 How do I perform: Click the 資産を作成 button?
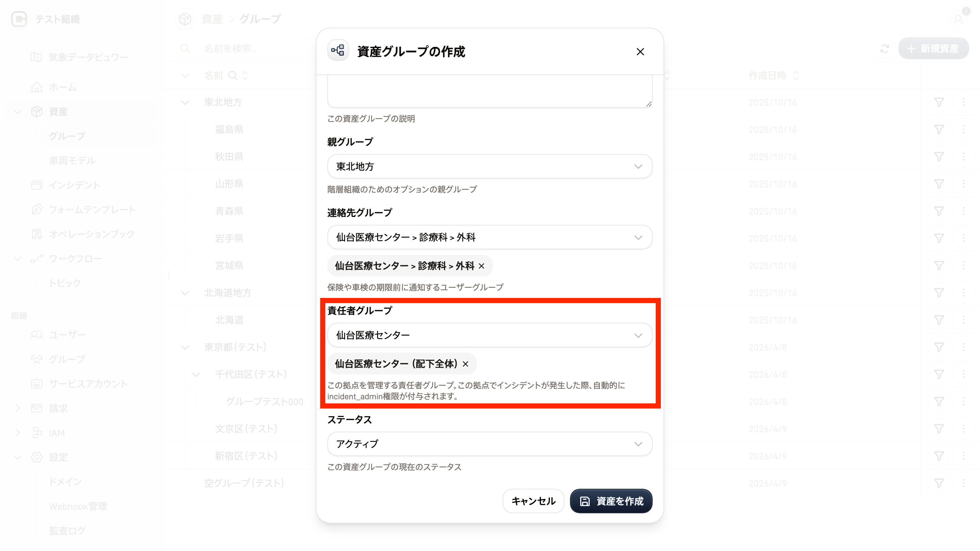click(x=611, y=501)
